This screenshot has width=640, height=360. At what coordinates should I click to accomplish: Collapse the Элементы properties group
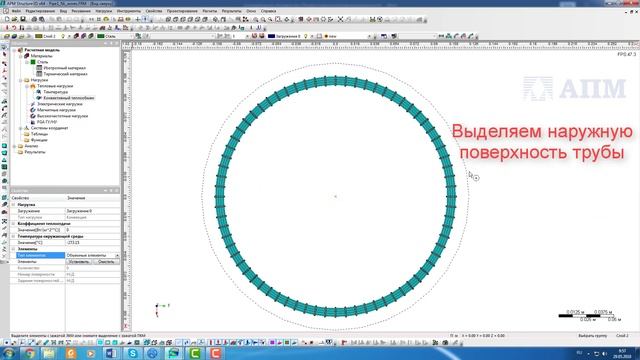(x=13, y=249)
